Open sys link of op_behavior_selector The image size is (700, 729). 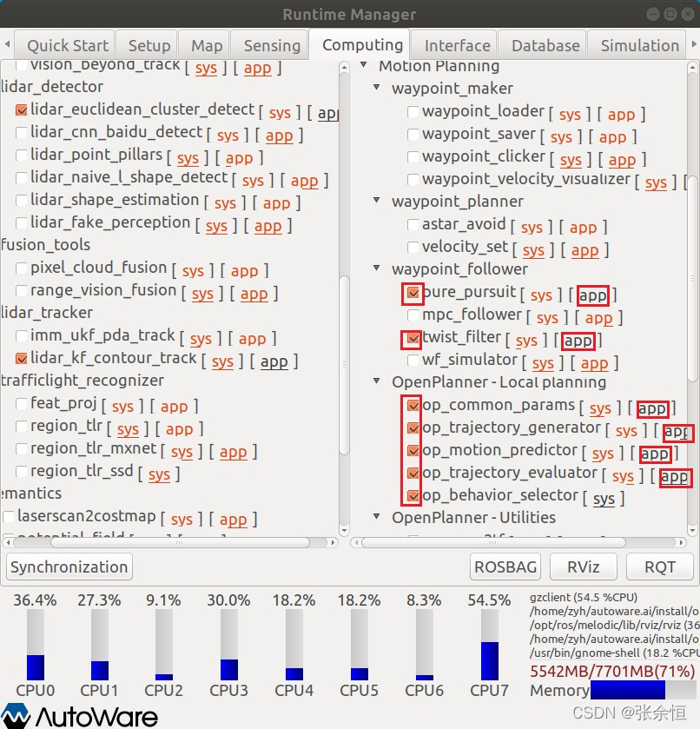pos(604,500)
